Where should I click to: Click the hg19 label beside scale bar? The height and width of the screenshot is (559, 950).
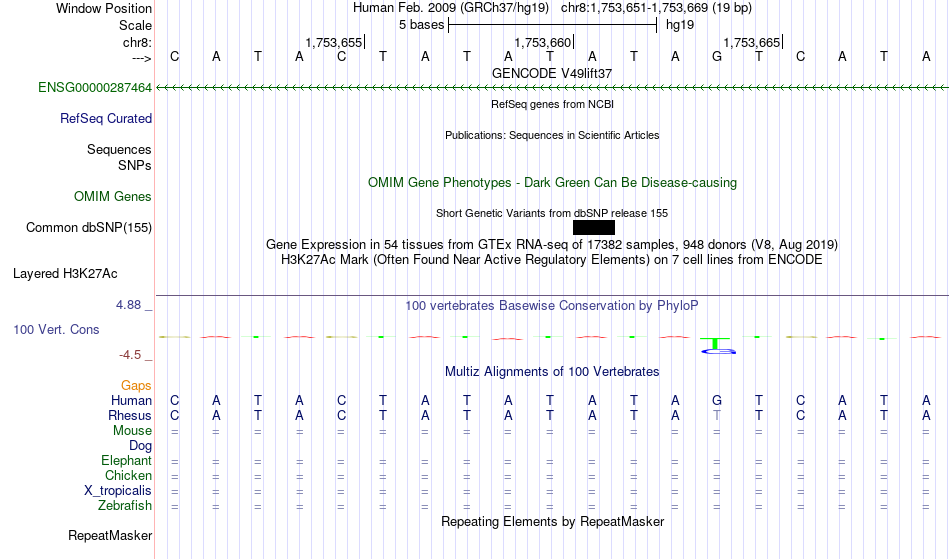680,25
